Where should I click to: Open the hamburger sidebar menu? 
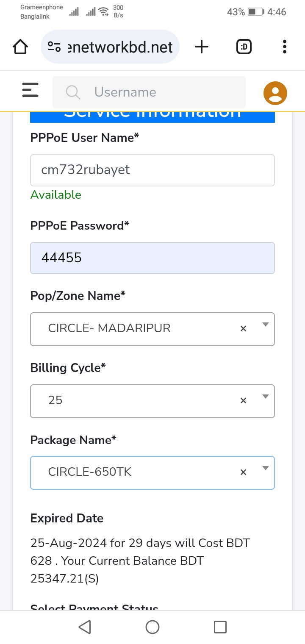[30, 90]
